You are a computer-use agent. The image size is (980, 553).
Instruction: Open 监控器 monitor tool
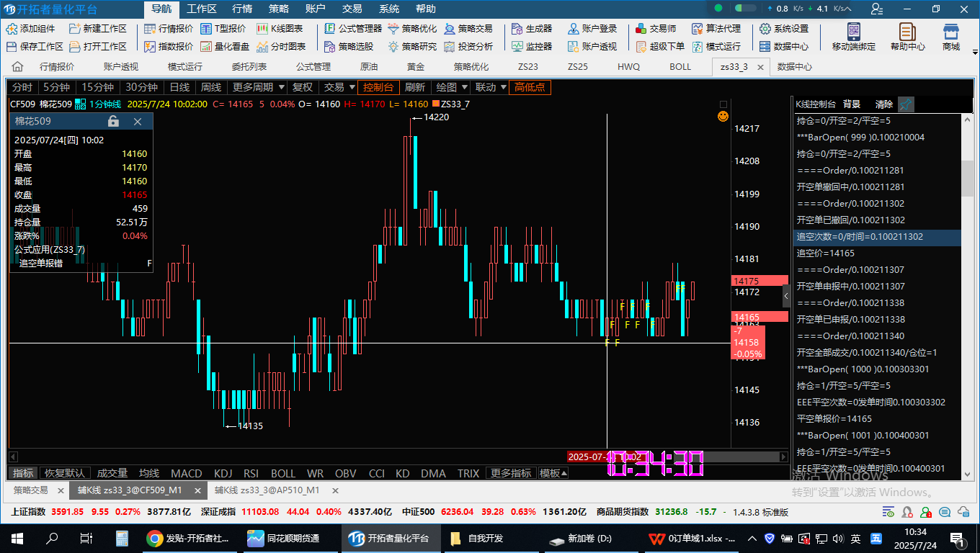(x=532, y=46)
